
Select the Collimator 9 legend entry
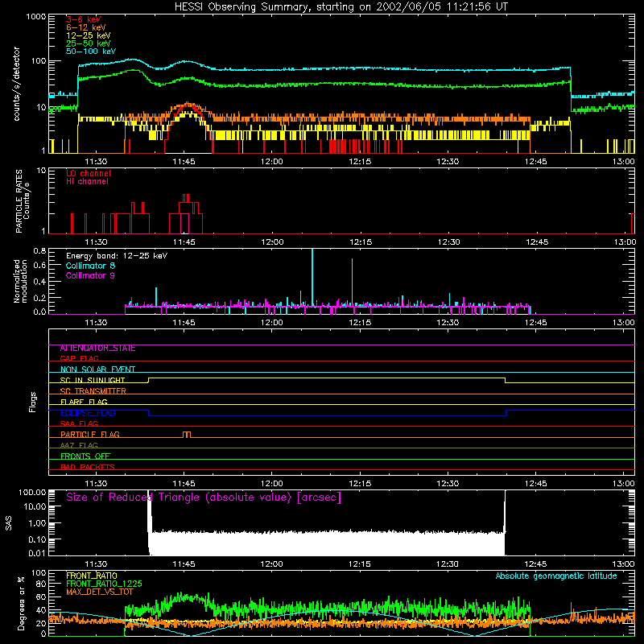point(90,275)
